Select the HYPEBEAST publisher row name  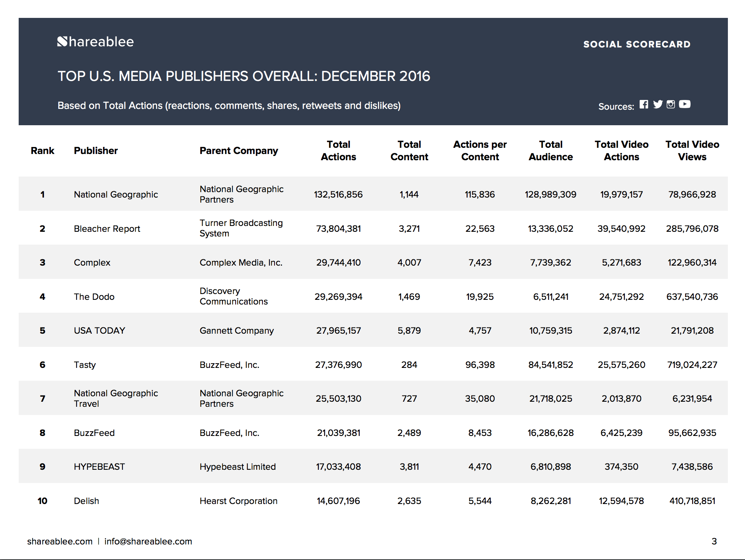pyautogui.click(x=99, y=467)
